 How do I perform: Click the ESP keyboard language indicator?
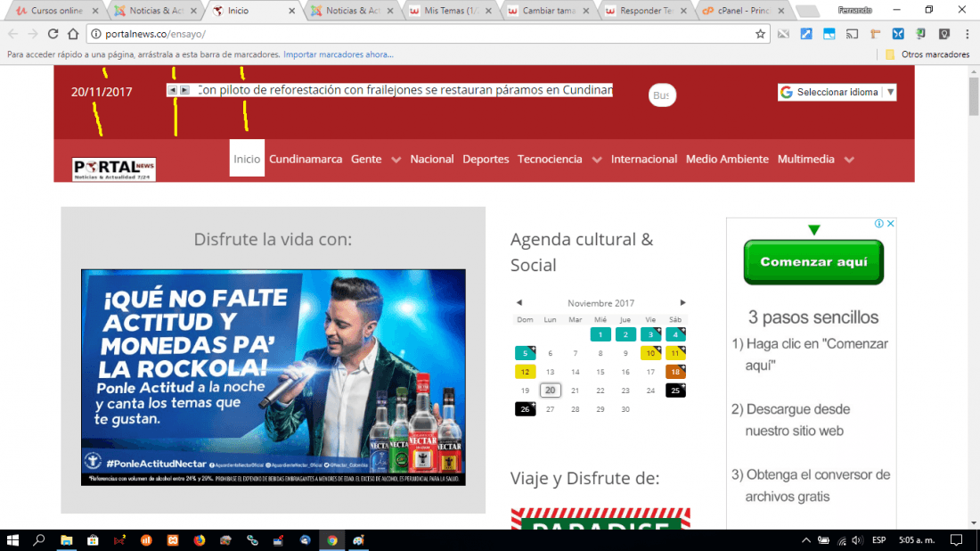[x=878, y=539]
